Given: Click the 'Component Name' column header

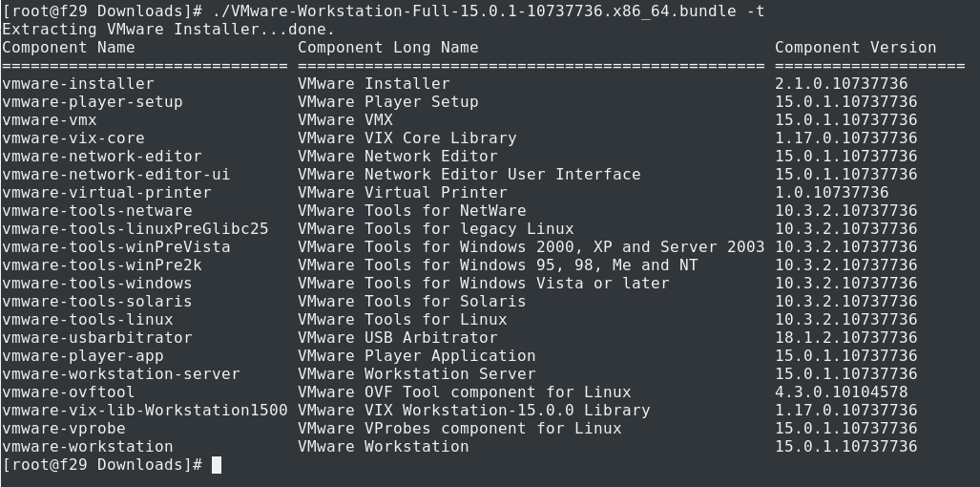Looking at the screenshot, I should (x=69, y=48).
